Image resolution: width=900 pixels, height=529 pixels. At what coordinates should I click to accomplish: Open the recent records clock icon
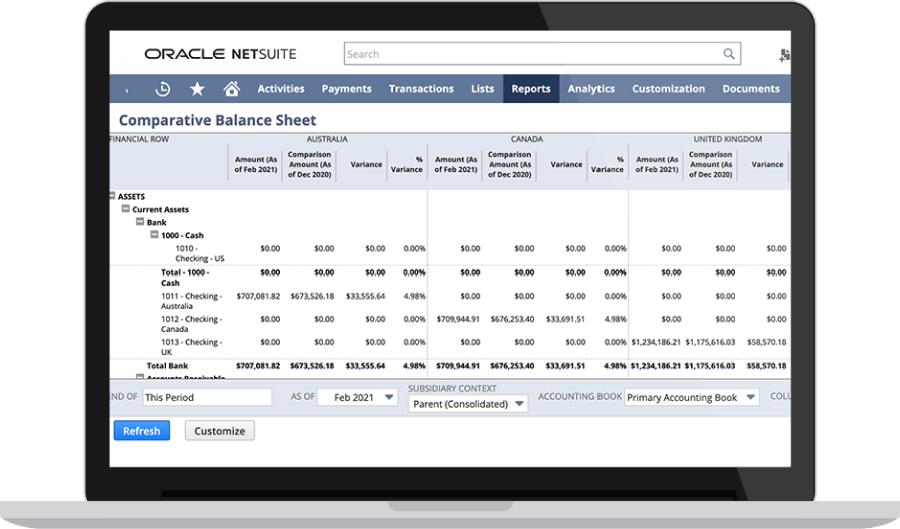click(x=162, y=89)
